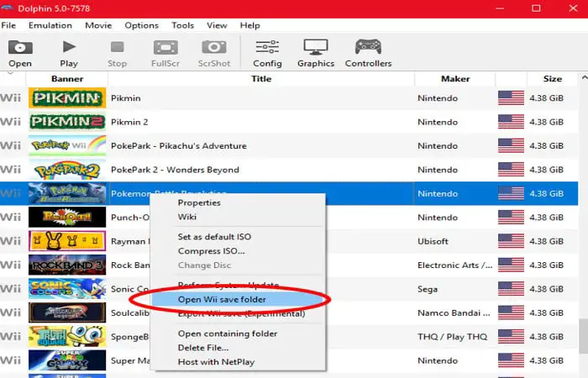
Task: Take a screenshot with the ScrShot icon
Action: click(x=214, y=47)
